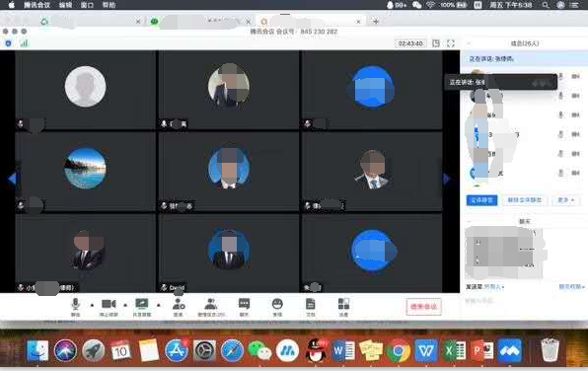Click the red end meeting button
This screenshot has height=371, width=588.
tap(424, 307)
